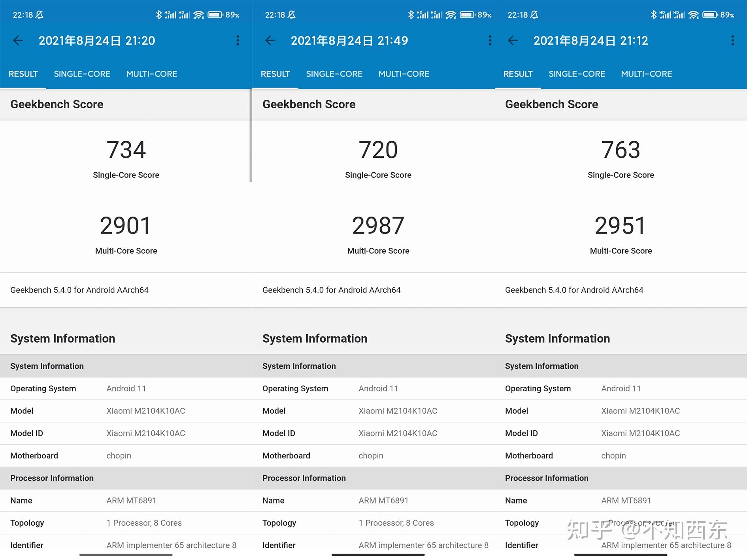
Task: Click the Single-Core Score value 734
Action: [x=126, y=149]
